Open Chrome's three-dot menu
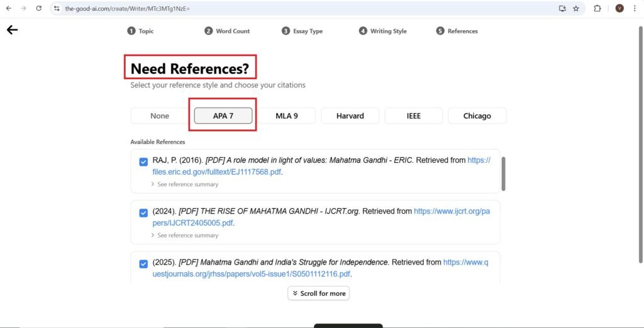This screenshot has height=328, width=644. click(x=635, y=8)
